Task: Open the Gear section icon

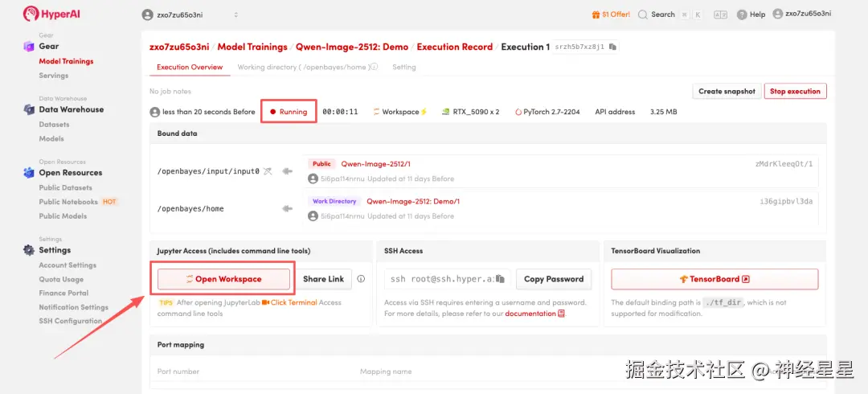Action: point(29,47)
